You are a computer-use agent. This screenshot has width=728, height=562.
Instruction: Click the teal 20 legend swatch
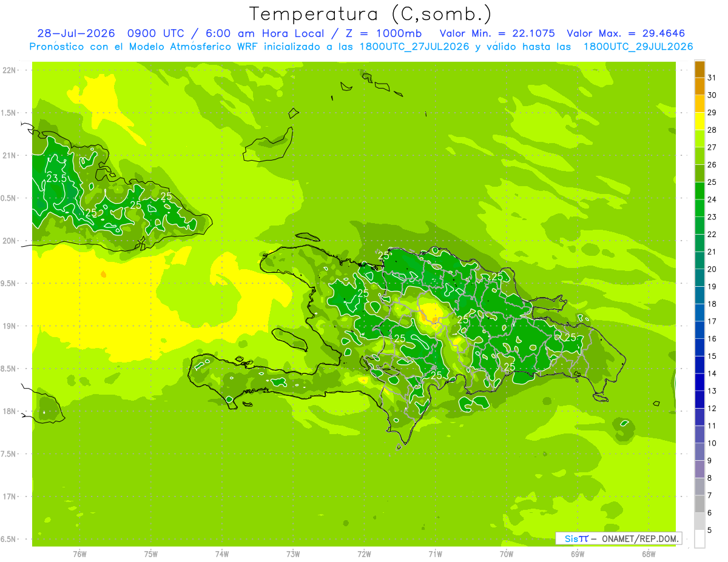point(699,261)
